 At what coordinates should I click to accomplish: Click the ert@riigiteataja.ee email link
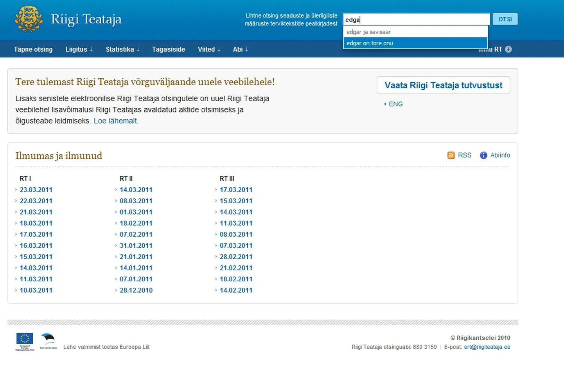click(x=487, y=347)
